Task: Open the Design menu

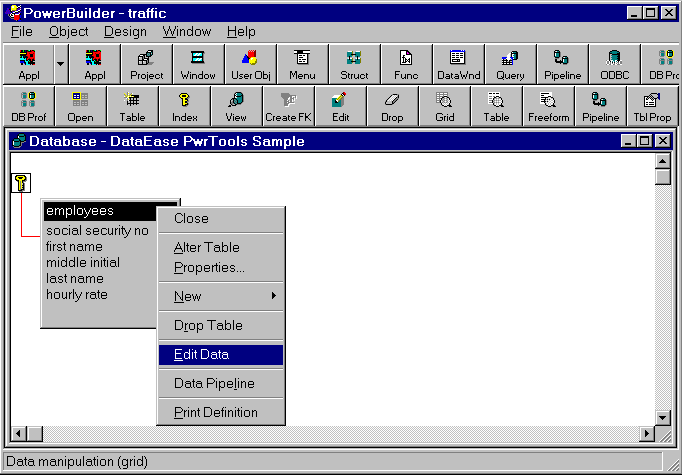Action: (x=125, y=31)
